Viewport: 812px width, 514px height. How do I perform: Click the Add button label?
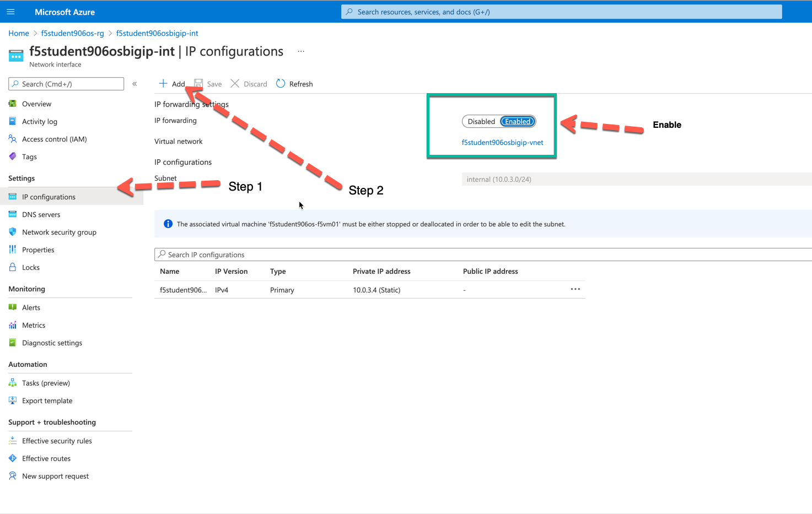pos(178,84)
